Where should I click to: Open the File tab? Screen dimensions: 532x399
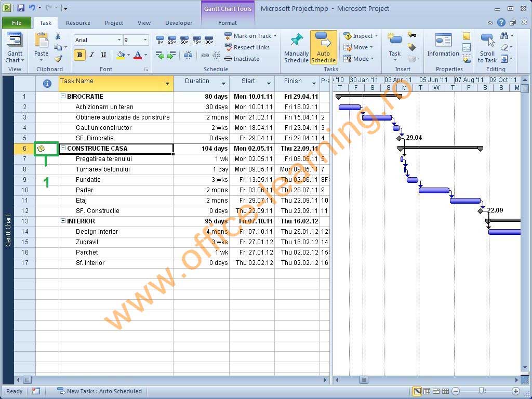(17, 23)
